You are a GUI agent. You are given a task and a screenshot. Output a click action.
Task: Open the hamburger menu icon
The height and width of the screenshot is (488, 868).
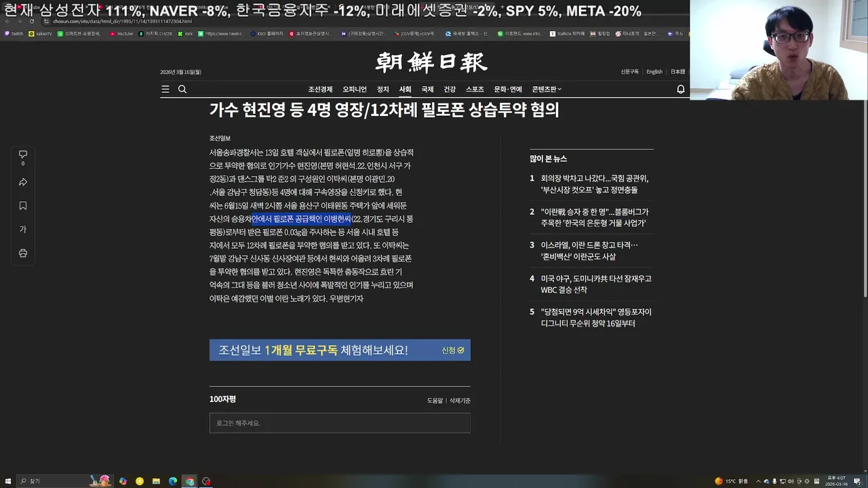coord(165,89)
